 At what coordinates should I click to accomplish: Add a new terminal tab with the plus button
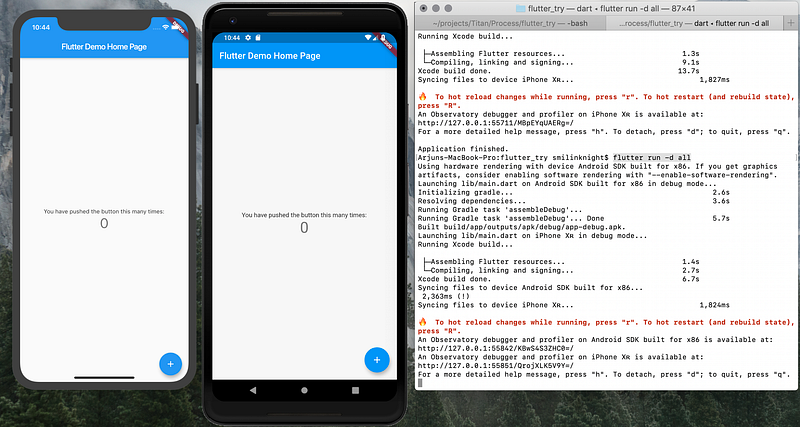[790, 23]
